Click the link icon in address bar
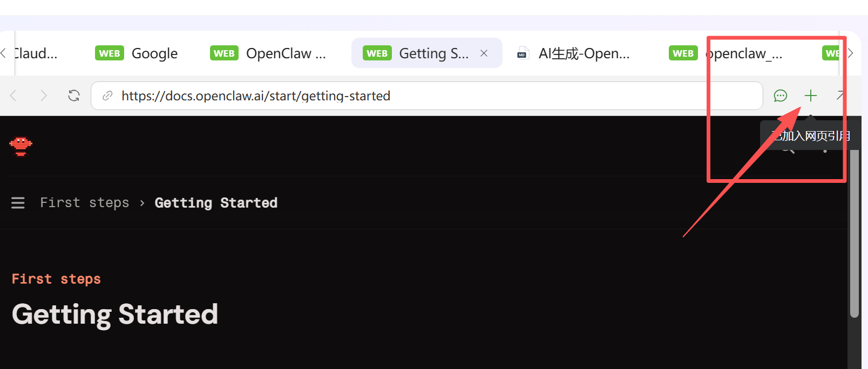 click(107, 96)
